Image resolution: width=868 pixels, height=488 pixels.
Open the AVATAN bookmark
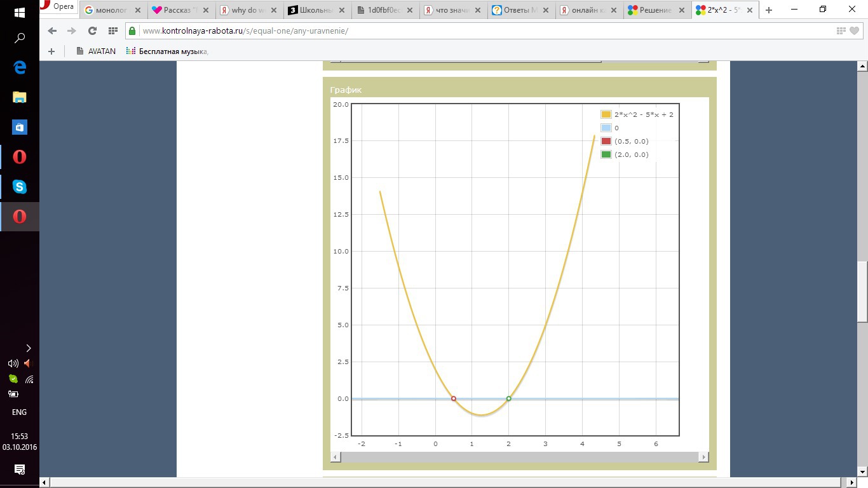(x=95, y=51)
